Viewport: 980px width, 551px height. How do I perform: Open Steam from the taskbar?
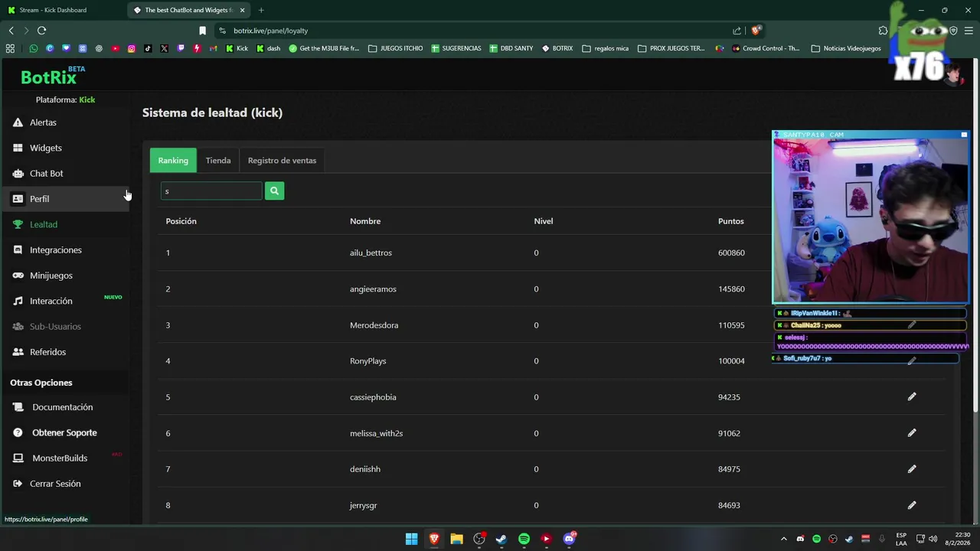(x=501, y=539)
